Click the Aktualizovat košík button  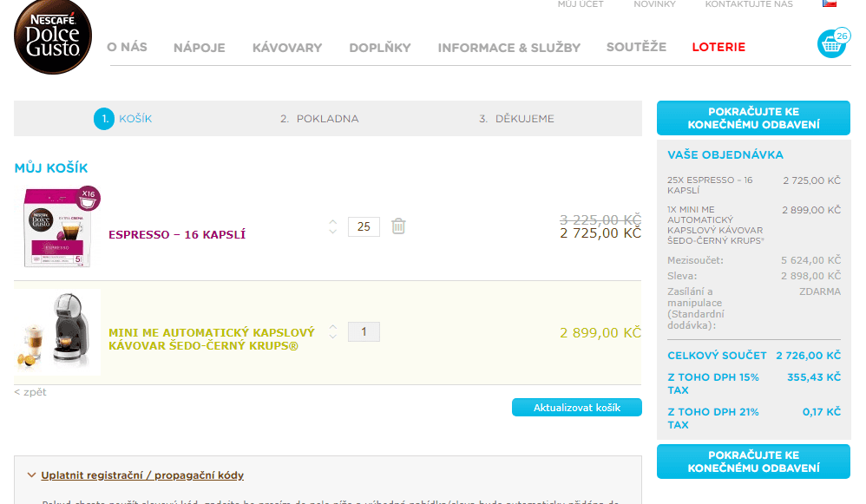[576, 408]
